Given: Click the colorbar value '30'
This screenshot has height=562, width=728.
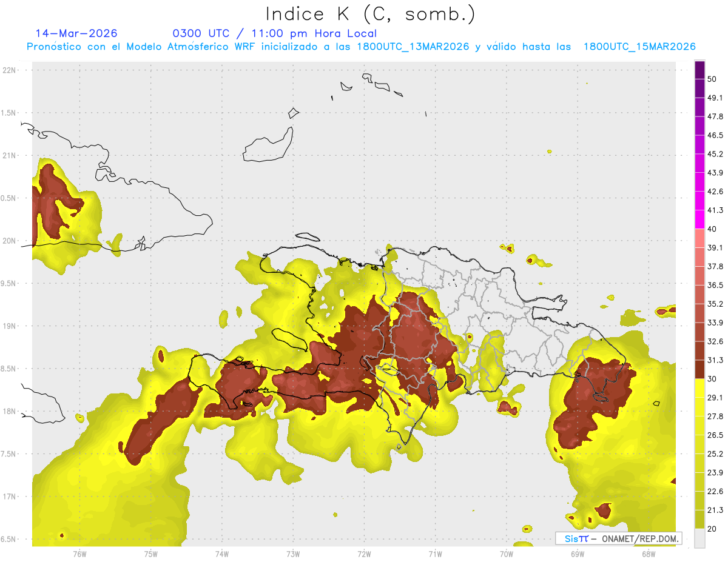Looking at the screenshot, I should pos(712,379).
